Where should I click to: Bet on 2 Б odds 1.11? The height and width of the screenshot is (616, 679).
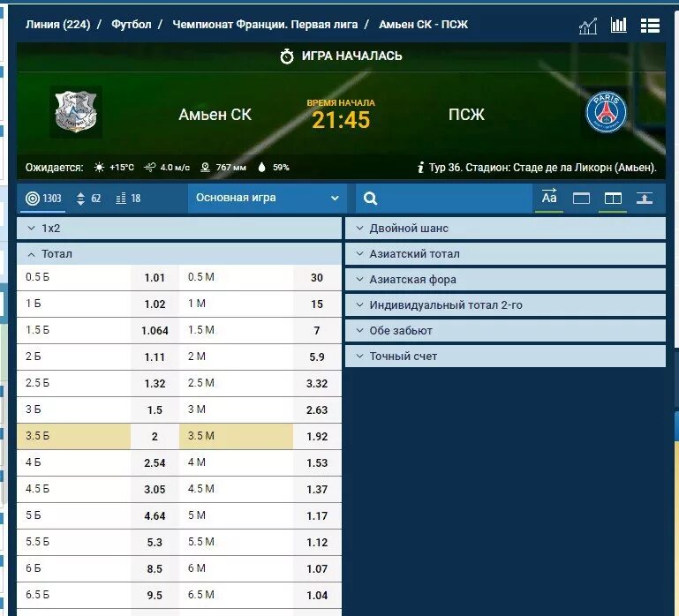click(x=155, y=357)
